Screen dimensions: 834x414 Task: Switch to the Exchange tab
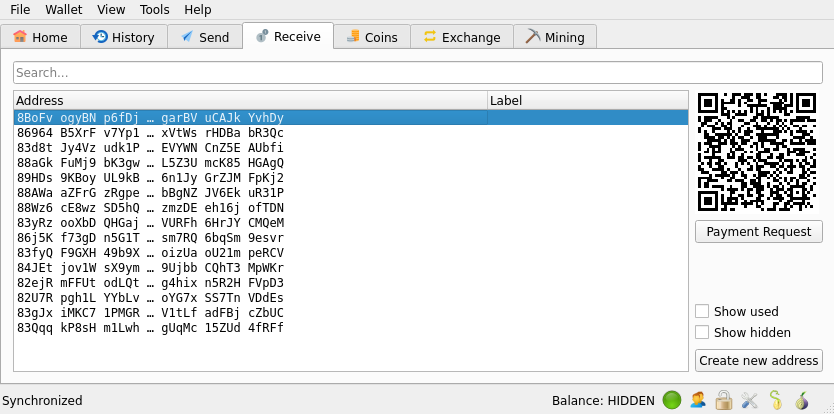click(461, 38)
